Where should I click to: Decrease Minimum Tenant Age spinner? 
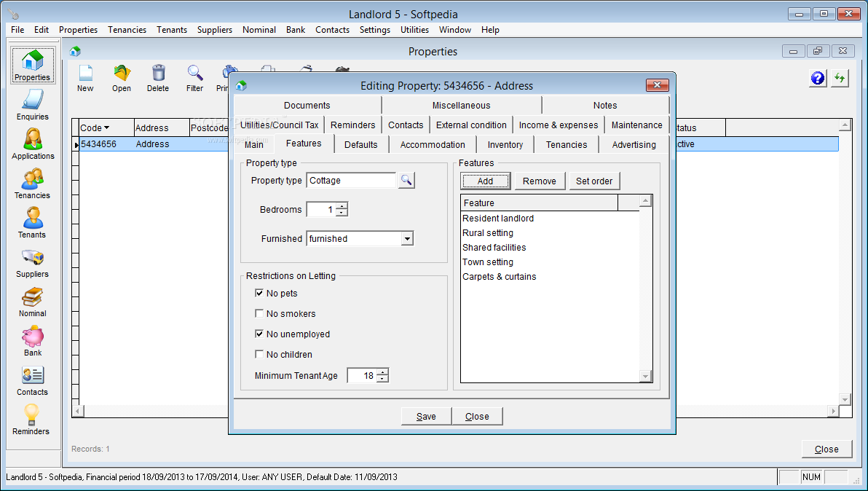coord(382,379)
